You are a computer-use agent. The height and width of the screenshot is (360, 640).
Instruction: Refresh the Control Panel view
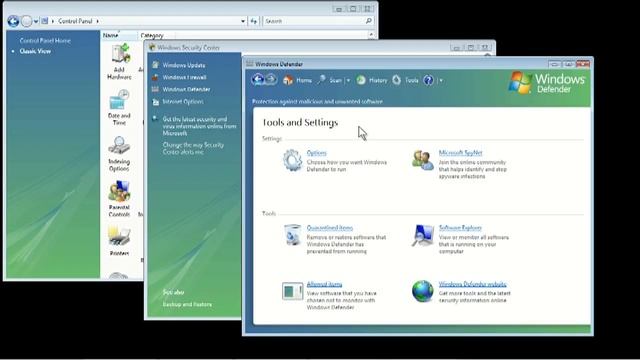[x=254, y=21]
